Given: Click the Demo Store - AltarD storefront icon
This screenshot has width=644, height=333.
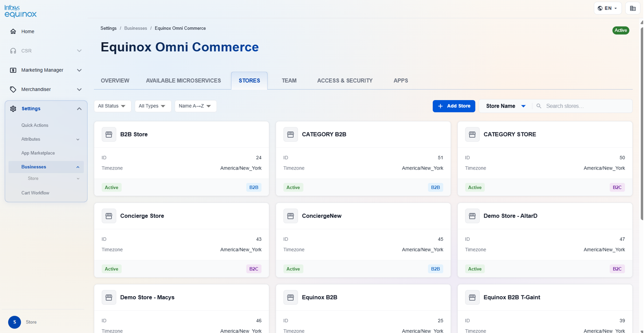Looking at the screenshot, I should click(472, 216).
